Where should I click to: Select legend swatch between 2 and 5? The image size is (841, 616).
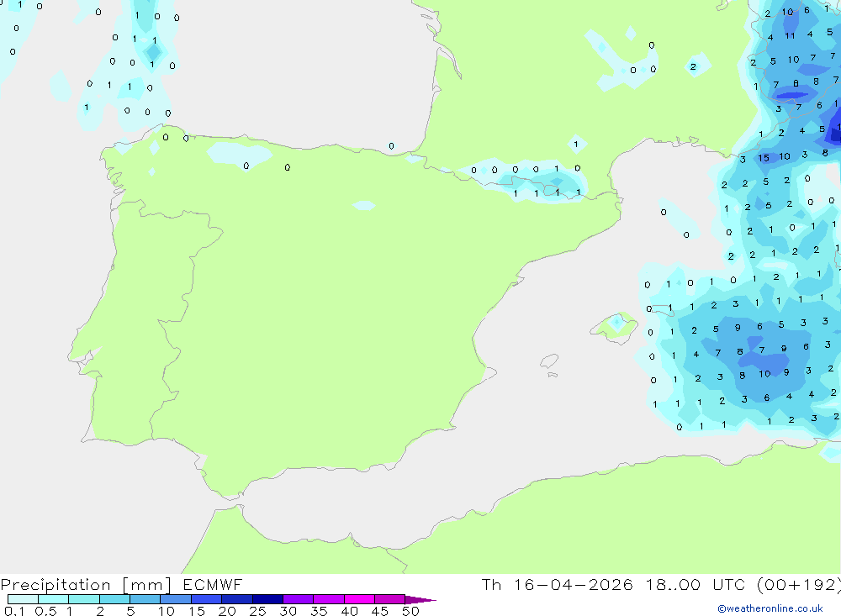tap(114, 599)
